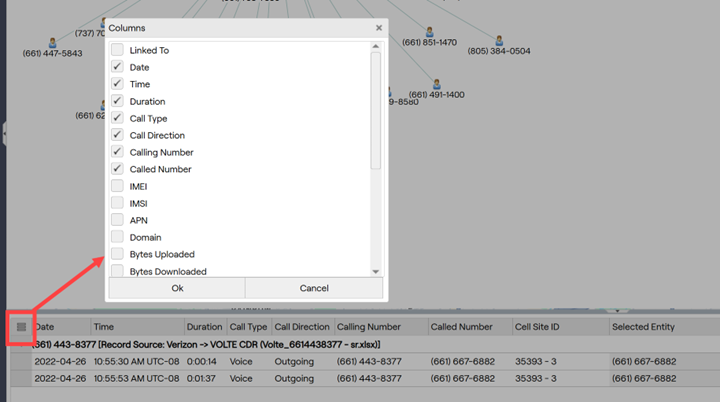Click the (661) 447-5843 node label
This screenshot has height=402, width=720.
coord(52,53)
